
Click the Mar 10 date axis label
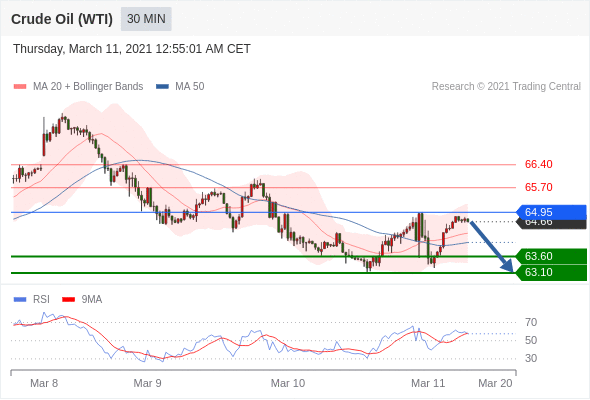pyautogui.click(x=288, y=383)
